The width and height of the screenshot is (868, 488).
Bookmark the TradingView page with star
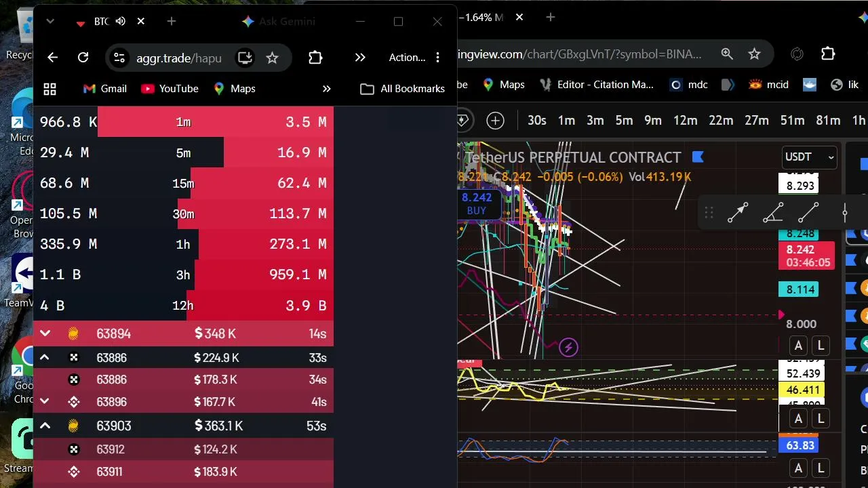click(754, 54)
